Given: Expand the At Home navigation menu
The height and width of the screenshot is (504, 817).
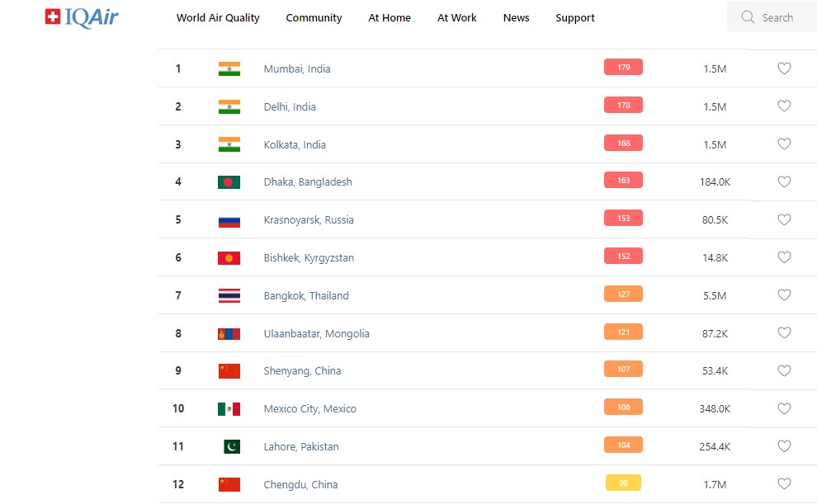Looking at the screenshot, I should (390, 18).
